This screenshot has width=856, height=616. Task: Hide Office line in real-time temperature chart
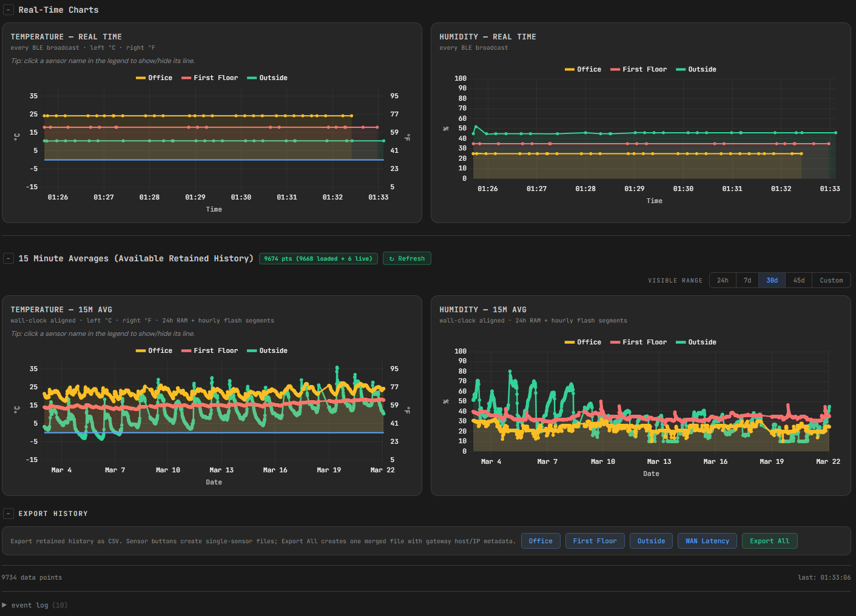click(160, 78)
